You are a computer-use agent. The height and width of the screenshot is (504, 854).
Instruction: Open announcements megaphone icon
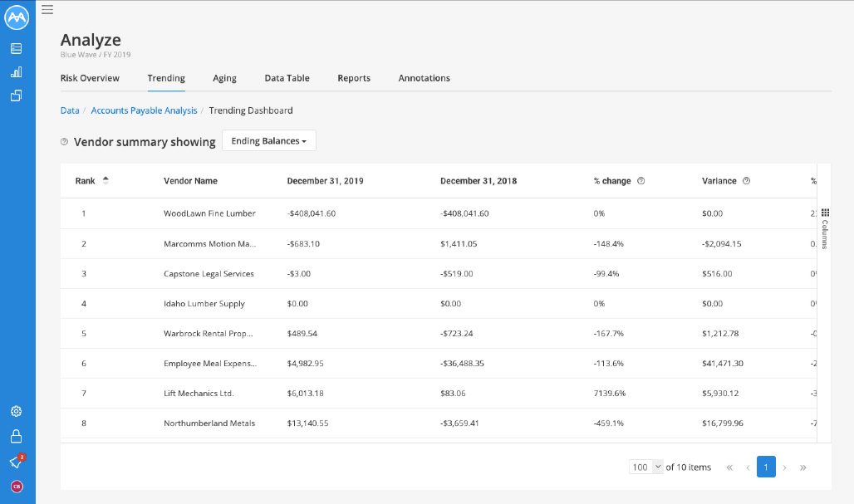pyautogui.click(x=17, y=462)
